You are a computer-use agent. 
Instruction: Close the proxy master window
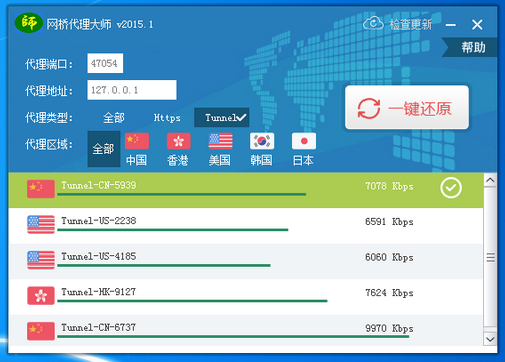477,25
